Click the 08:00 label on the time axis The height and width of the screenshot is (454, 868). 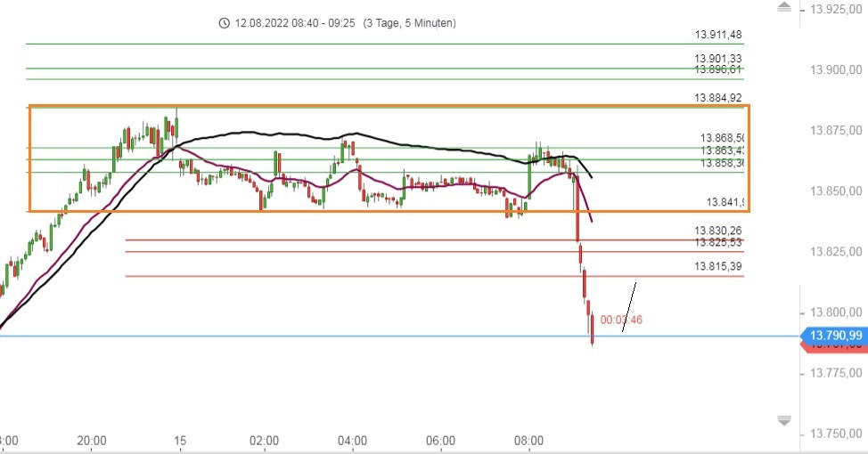coord(529,441)
